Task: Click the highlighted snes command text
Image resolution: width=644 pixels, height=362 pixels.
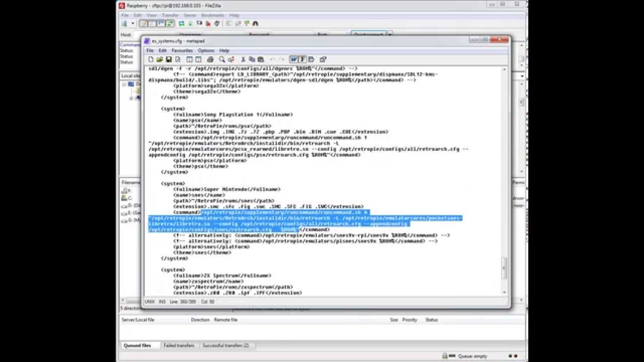Action: (305, 221)
